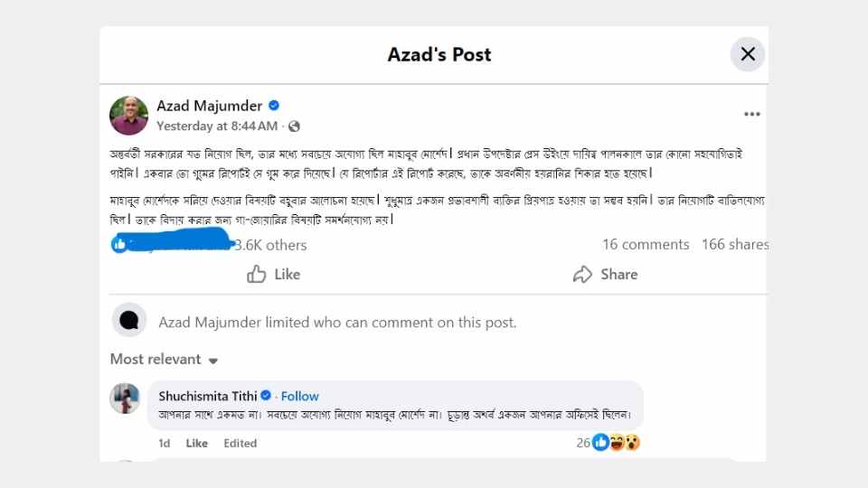868x488 pixels.
Task: Open Azad Majumder's profile picture
Action: [128, 115]
